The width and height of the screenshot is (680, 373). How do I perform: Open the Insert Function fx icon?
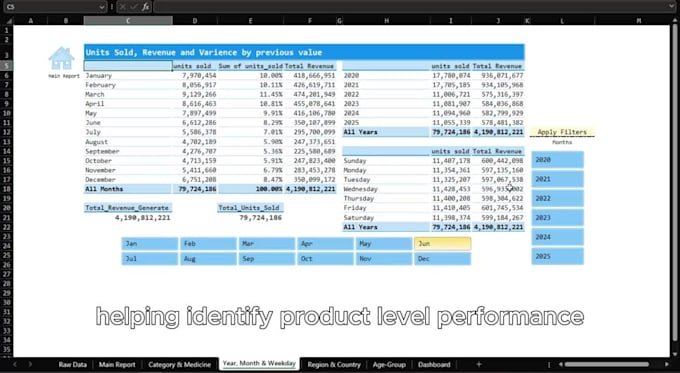[x=145, y=7]
